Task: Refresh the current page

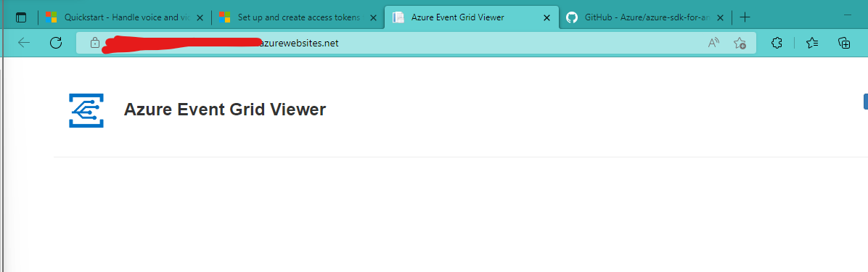Action: coord(55,43)
